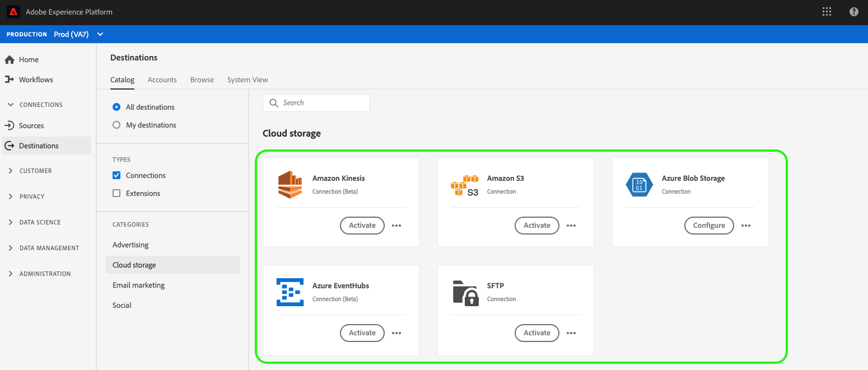Activate the Amazon S3 destination

pos(537,226)
